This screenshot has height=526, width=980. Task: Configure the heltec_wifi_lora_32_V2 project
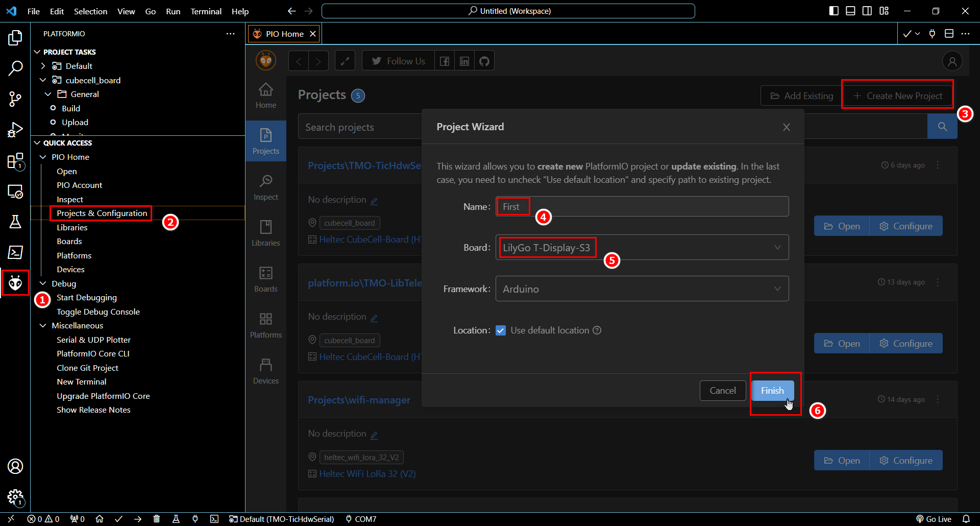click(x=906, y=461)
